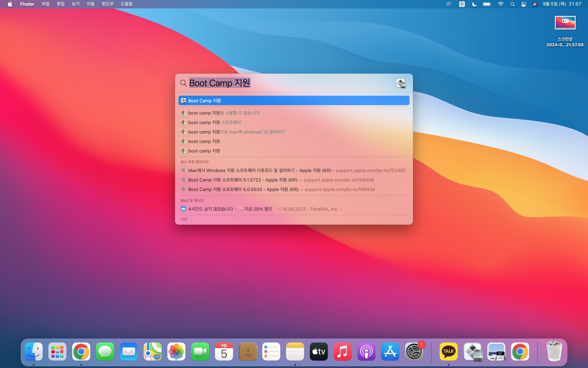
Task: Open the 도움말 menu
Action: click(127, 4)
